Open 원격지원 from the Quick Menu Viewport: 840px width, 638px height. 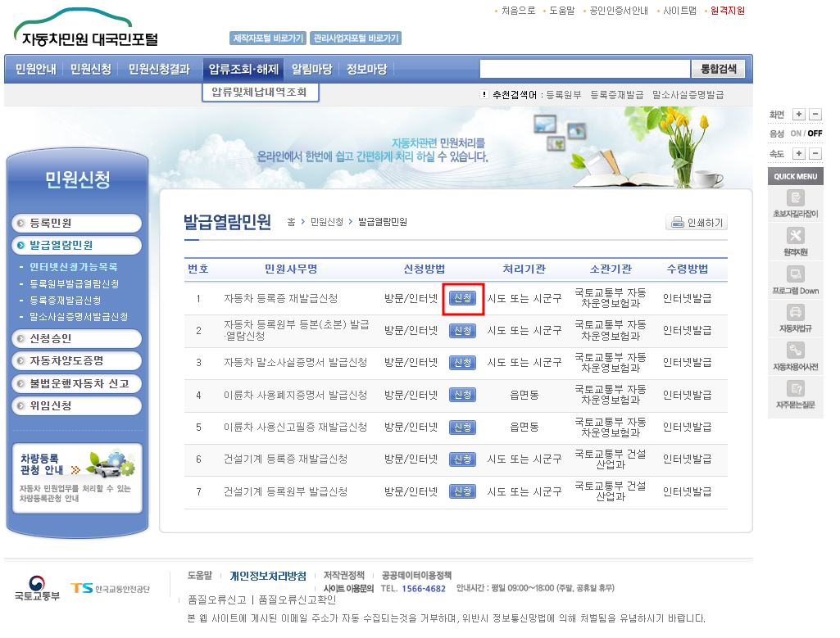tap(794, 242)
